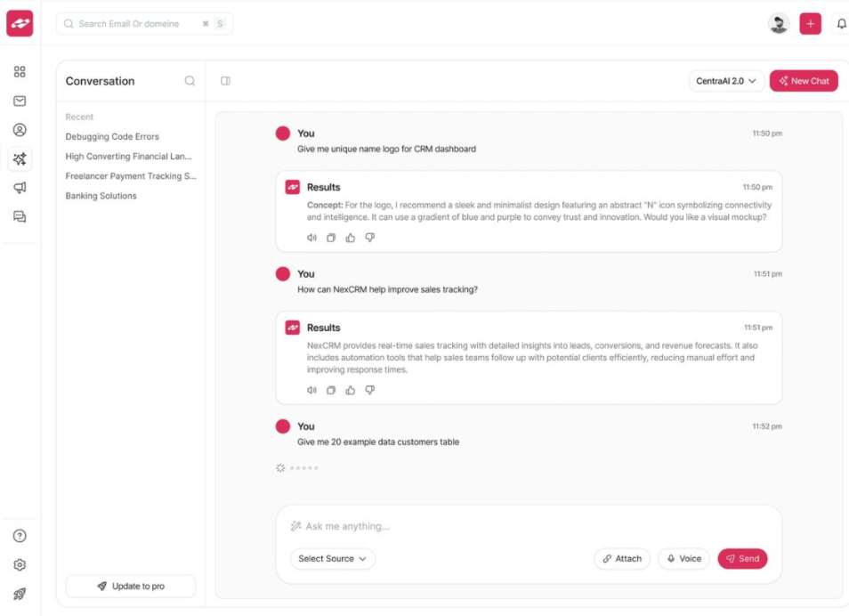Open notifications bell icon

click(841, 24)
